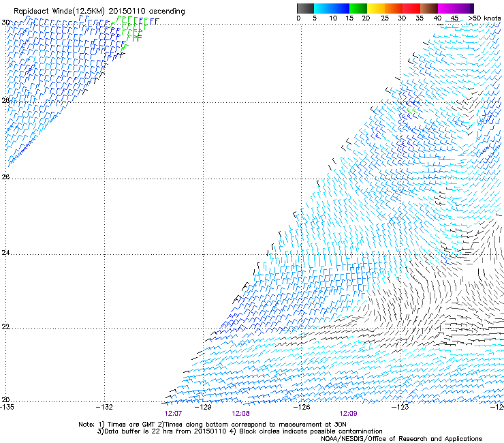Click the legend number '10'
Screen dimensions: 504x443
(x=333, y=18)
